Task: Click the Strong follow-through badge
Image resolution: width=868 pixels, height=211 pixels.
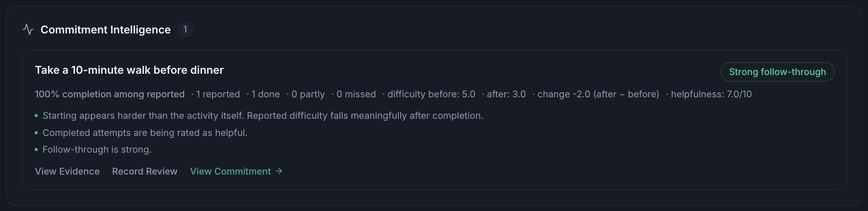Action: [x=777, y=72]
